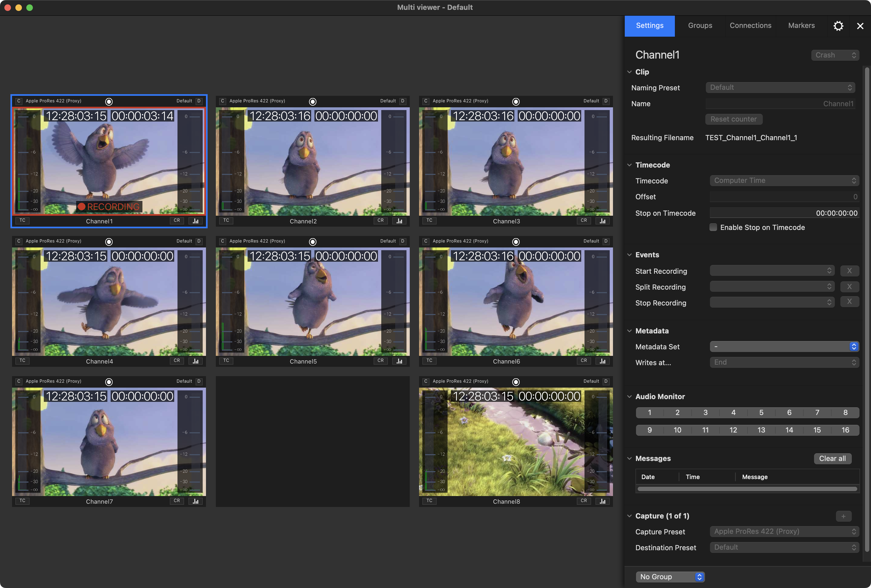This screenshot has height=588, width=871.
Task: Toggle CR button on Channel1
Action: (177, 220)
